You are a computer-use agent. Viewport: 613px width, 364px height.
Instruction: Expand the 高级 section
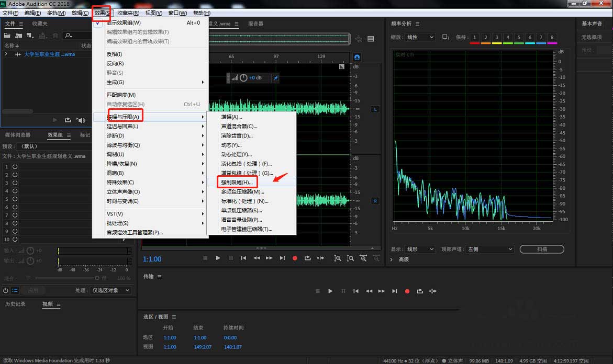(392, 259)
